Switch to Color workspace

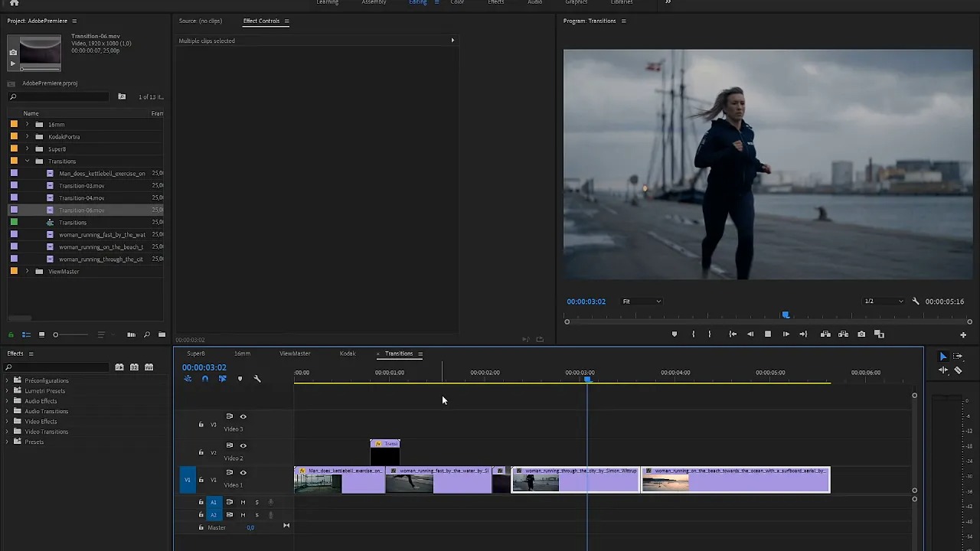[x=457, y=2]
